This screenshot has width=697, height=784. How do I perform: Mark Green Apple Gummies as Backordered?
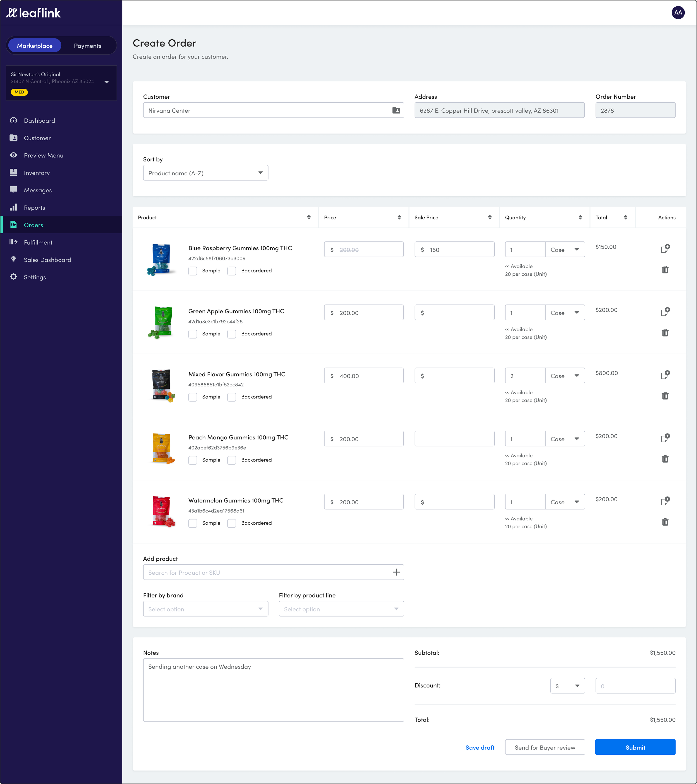coord(232,334)
